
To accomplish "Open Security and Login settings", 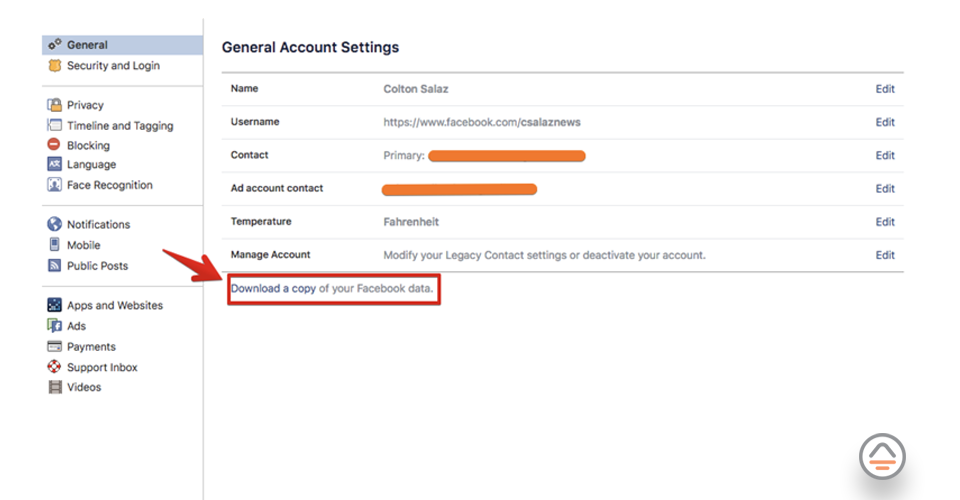I will (x=113, y=65).
